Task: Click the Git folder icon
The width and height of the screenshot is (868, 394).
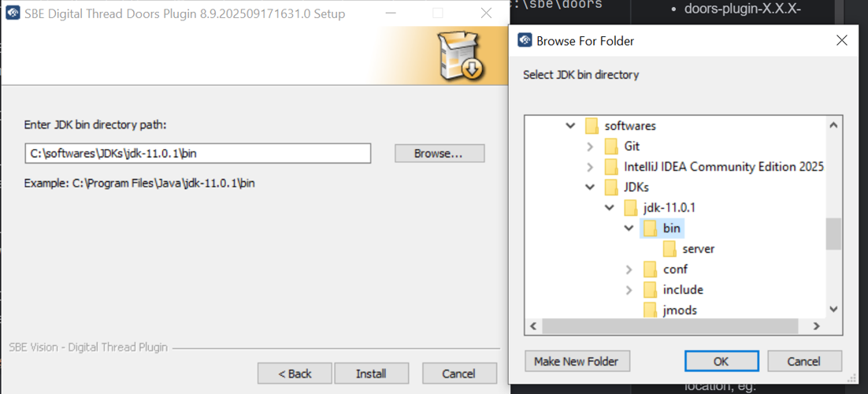Action: coord(611,147)
